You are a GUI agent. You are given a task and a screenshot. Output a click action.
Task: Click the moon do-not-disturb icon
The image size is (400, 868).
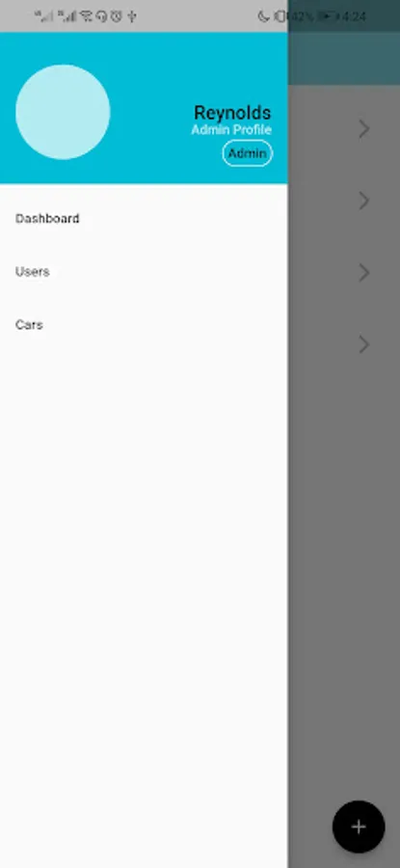pos(263,16)
